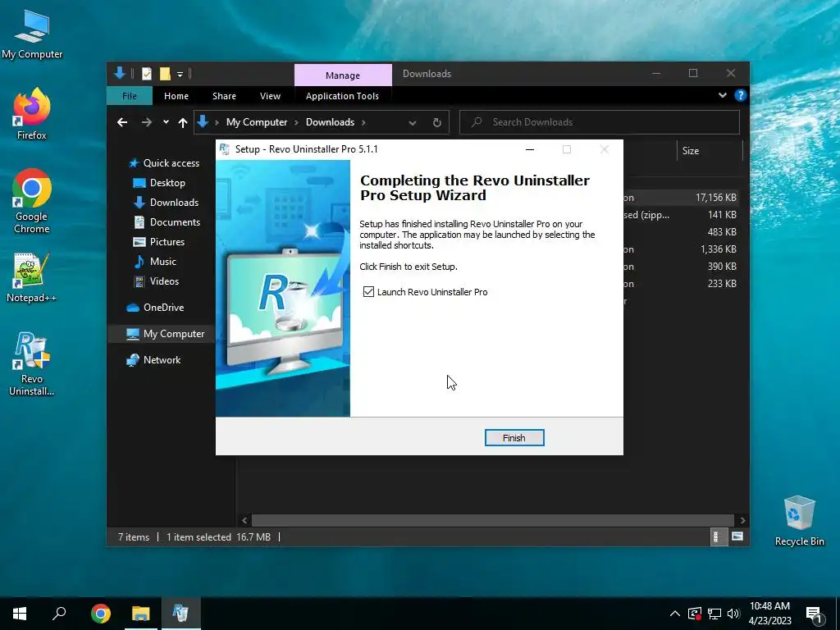This screenshot has width=840, height=630.
Task: Click Properties icon in quick access toolbar
Action: [146, 74]
